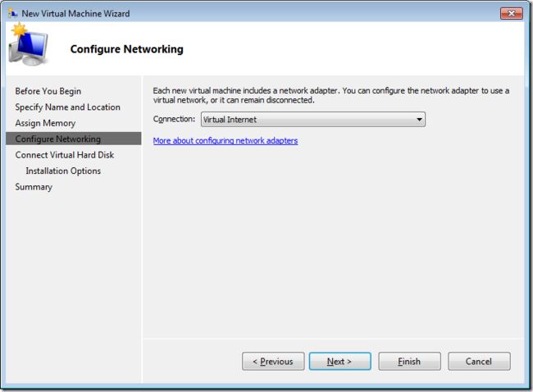The width and height of the screenshot is (533, 392).
Task: Open the Connection dropdown arrow
Action: 419,120
